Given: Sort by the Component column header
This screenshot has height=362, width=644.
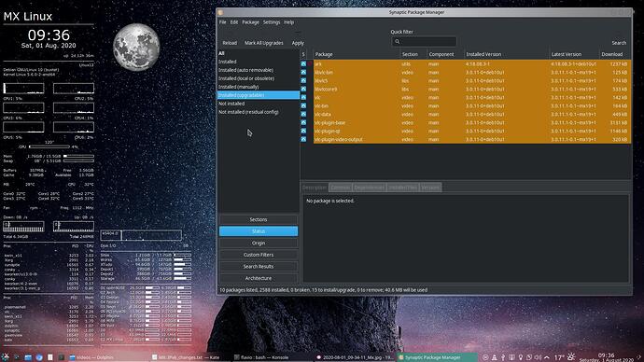Looking at the screenshot, I should tap(445, 54).
